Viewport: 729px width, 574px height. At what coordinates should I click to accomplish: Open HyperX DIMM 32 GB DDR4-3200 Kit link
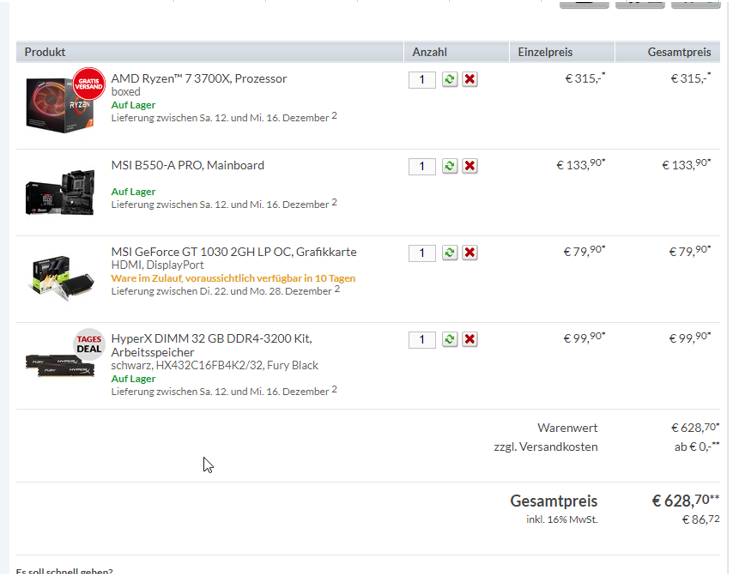[x=212, y=345]
